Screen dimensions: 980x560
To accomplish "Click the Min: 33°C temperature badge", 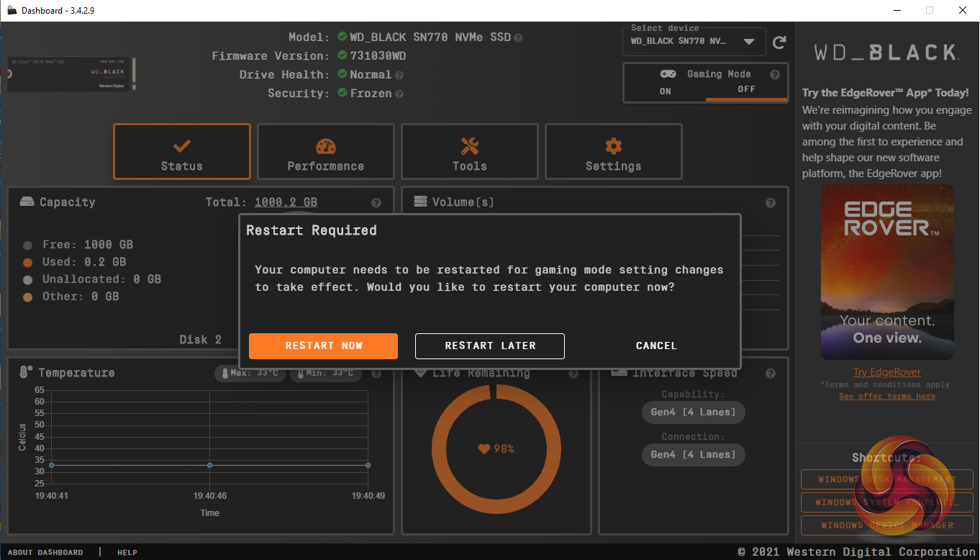I will pos(325,374).
